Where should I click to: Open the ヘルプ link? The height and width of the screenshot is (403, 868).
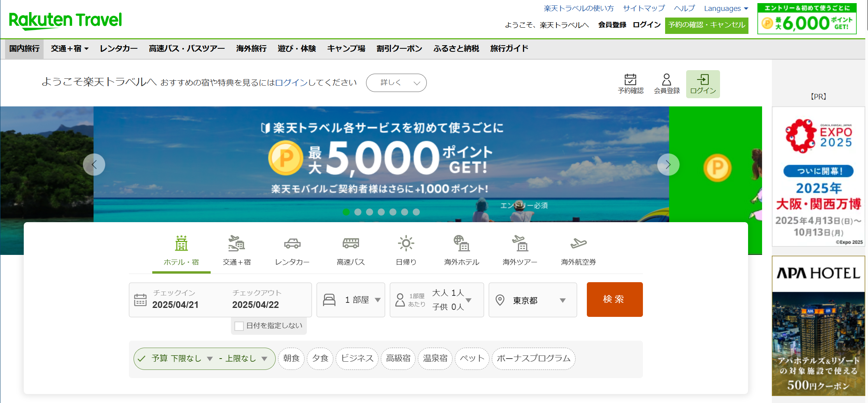pos(685,8)
